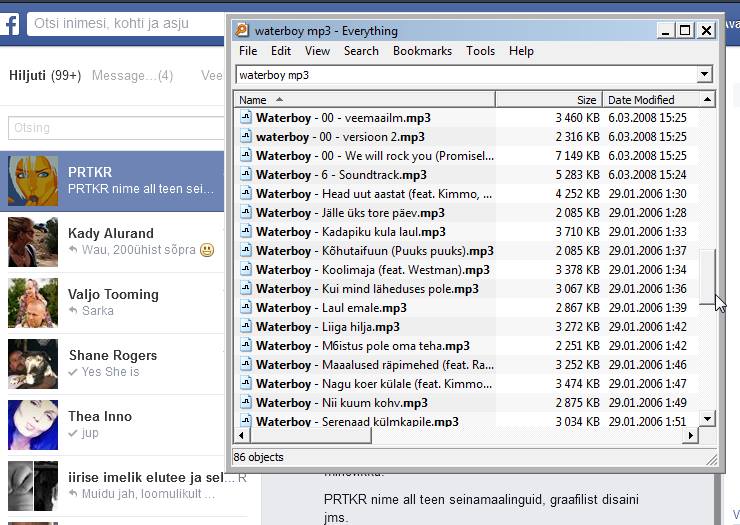The height and width of the screenshot is (525, 740).
Task: Click file icon of Waterboy - 6 - Soundtrack.mp3
Action: pos(245,174)
